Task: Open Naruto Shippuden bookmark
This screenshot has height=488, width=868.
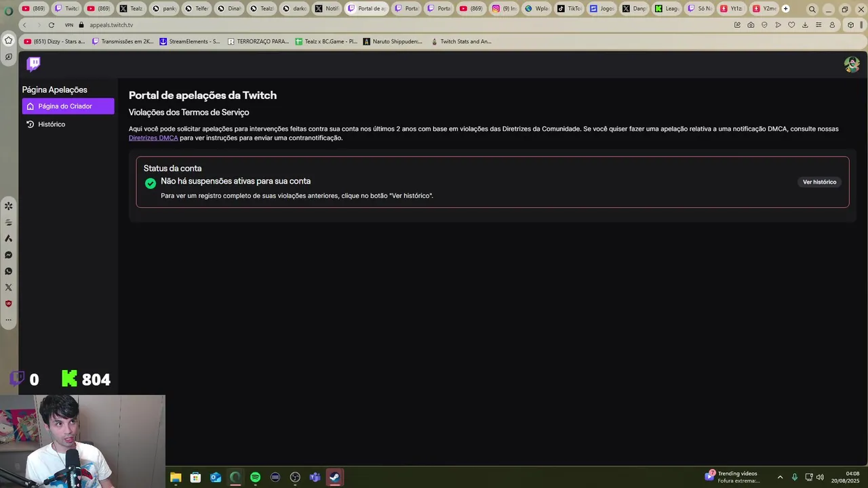Action: 393,41
